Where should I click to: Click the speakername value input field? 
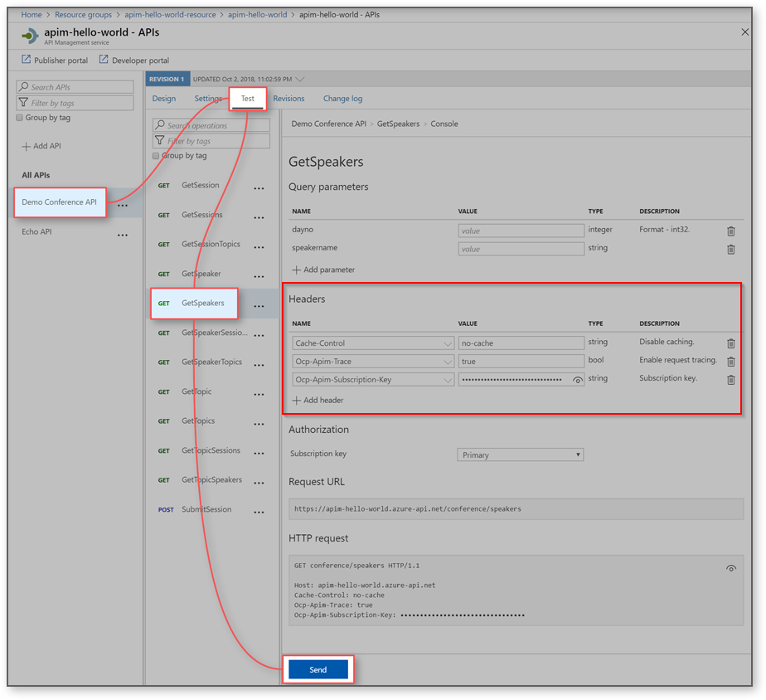click(520, 248)
